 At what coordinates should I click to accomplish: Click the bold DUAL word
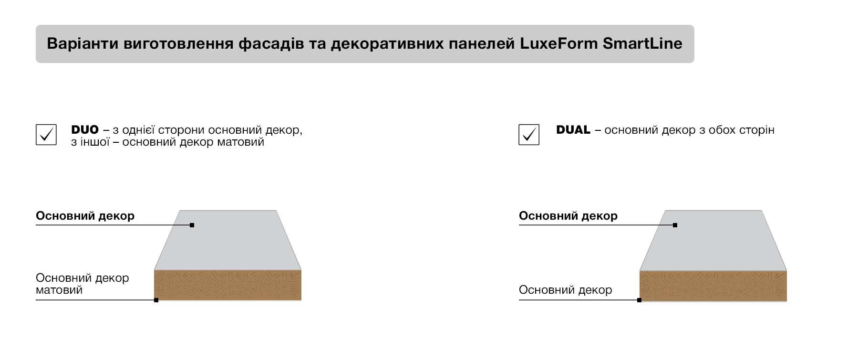click(573, 130)
